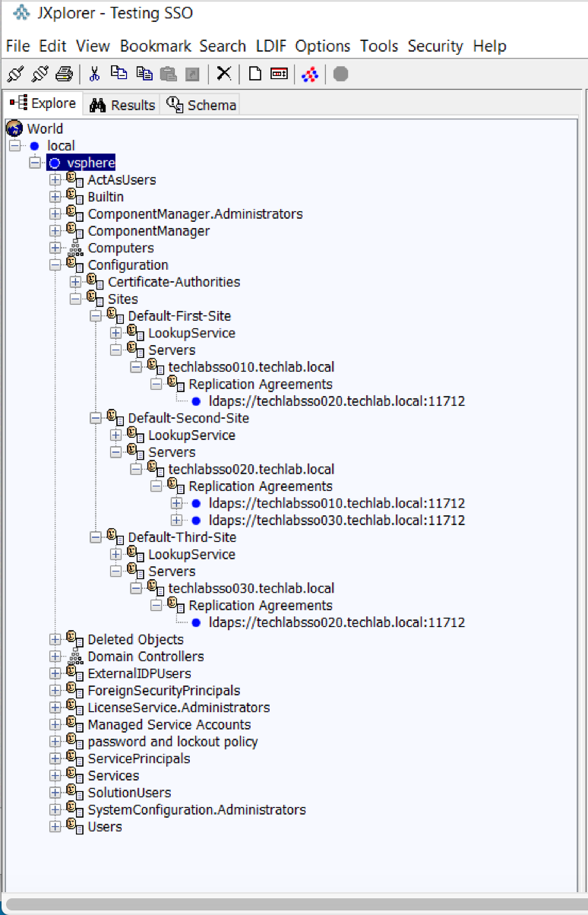Expand the password and lockout policy node

tap(55, 742)
